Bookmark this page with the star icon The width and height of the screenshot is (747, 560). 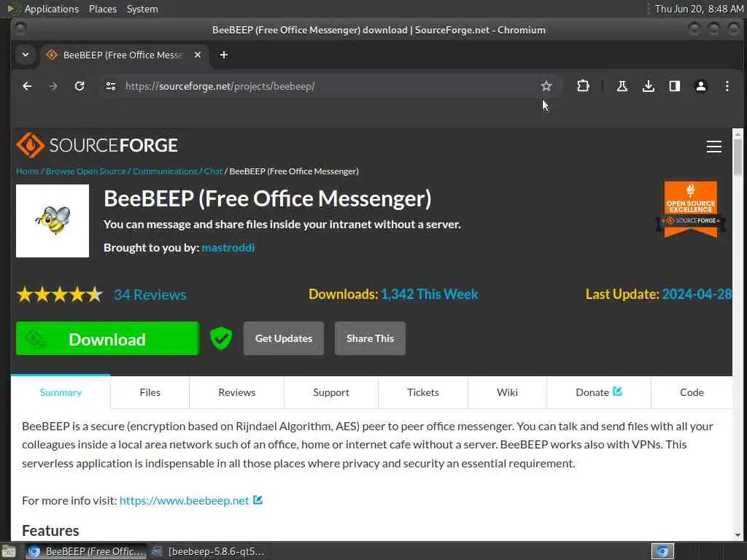546,86
